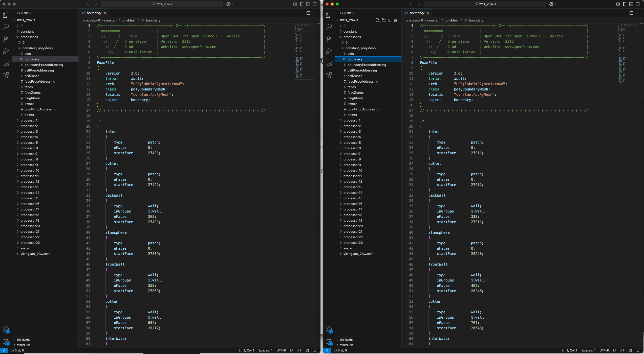The image size is (644, 354).
Task: Open Source Control view in left window
Action: click(6, 39)
